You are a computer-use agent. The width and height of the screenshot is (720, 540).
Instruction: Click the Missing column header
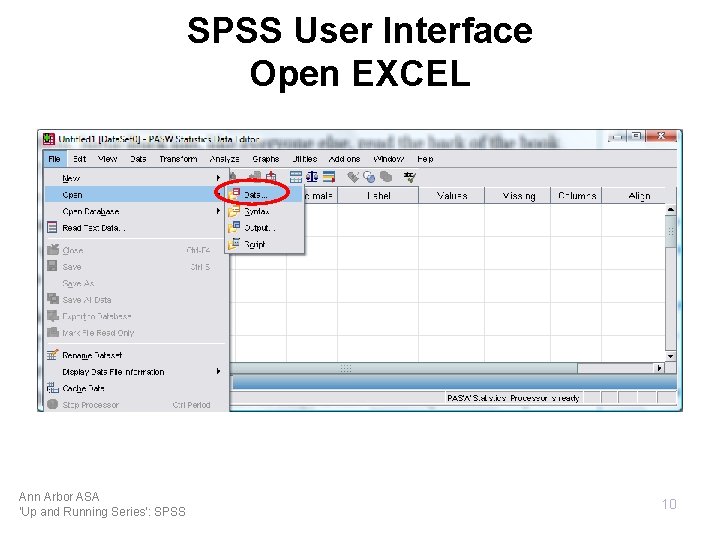[518, 196]
